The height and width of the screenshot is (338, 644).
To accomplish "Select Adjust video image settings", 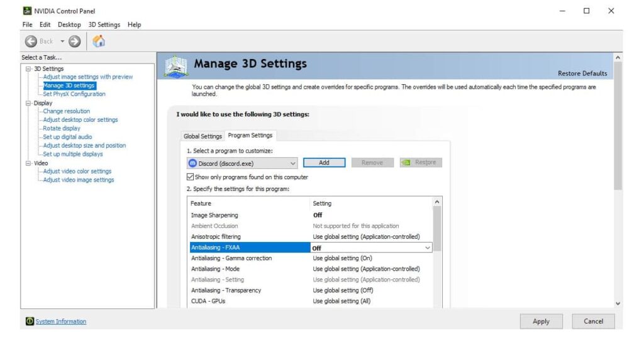I will pyautogui.click(x=79, y=180).
